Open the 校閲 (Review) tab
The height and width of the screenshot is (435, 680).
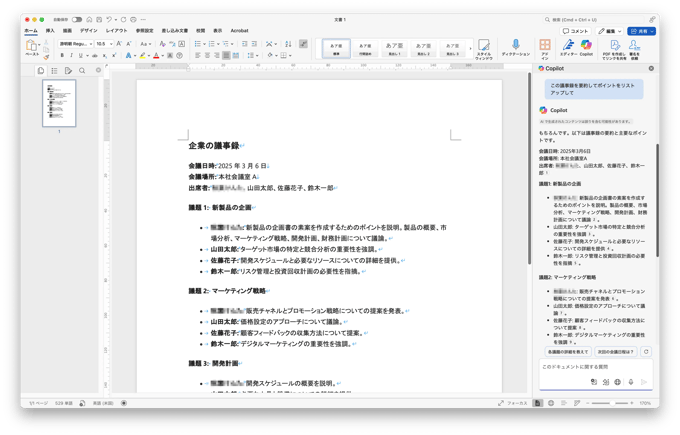pos(200,31)
